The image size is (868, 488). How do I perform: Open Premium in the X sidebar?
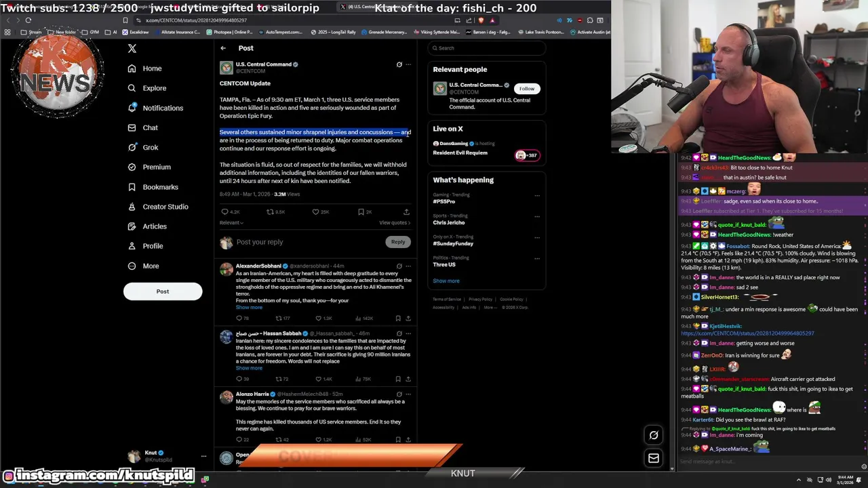coord(149,167)
